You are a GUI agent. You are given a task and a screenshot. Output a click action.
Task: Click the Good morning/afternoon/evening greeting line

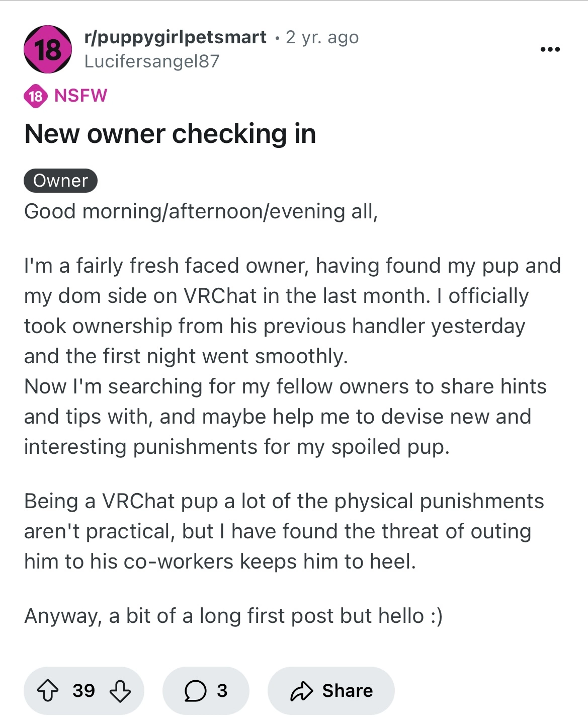[x=201, y=211]
